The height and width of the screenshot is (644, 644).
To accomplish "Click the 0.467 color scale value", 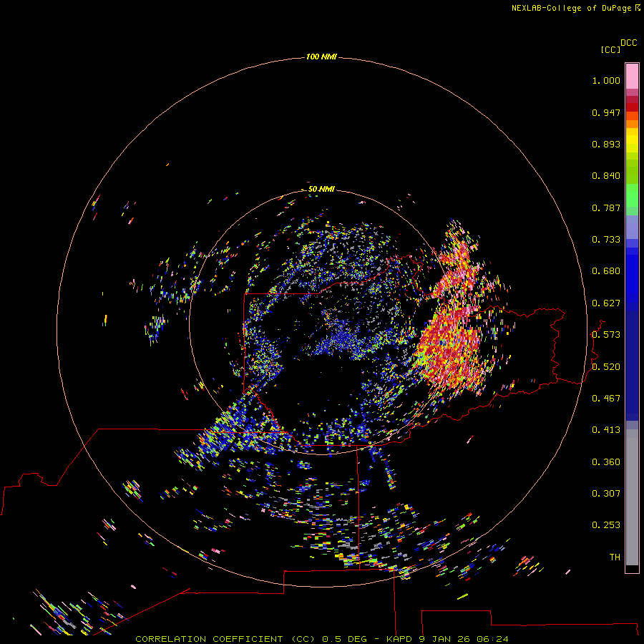I will coord(606,399).
